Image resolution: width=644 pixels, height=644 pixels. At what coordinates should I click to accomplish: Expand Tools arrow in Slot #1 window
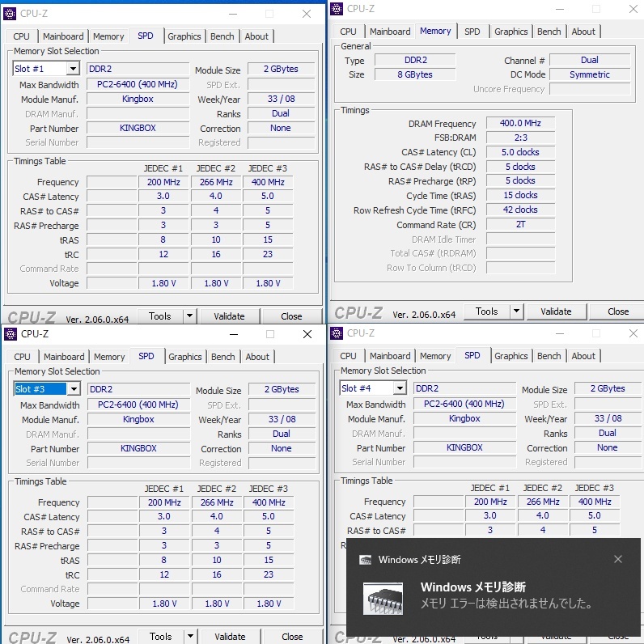(x=189, y=316)
